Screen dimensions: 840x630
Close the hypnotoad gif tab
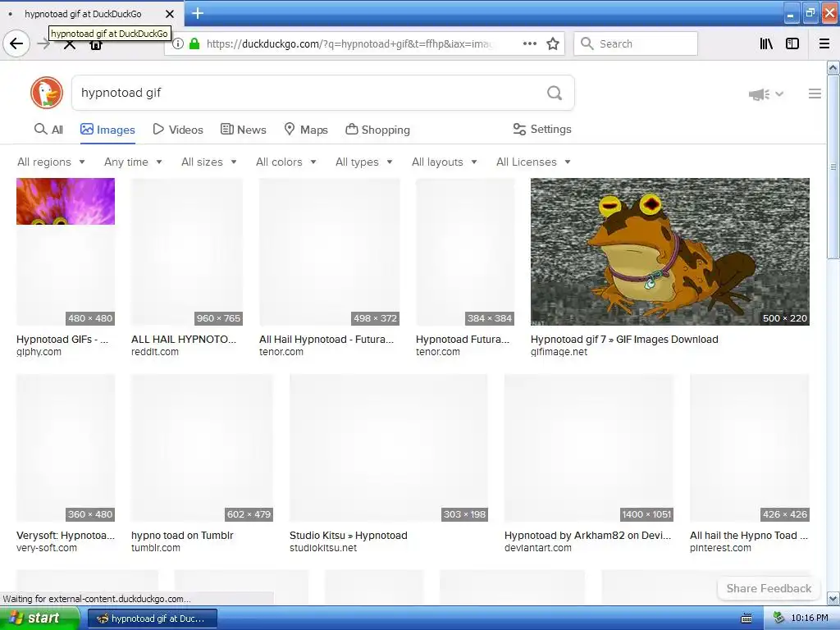click(170, 14)
